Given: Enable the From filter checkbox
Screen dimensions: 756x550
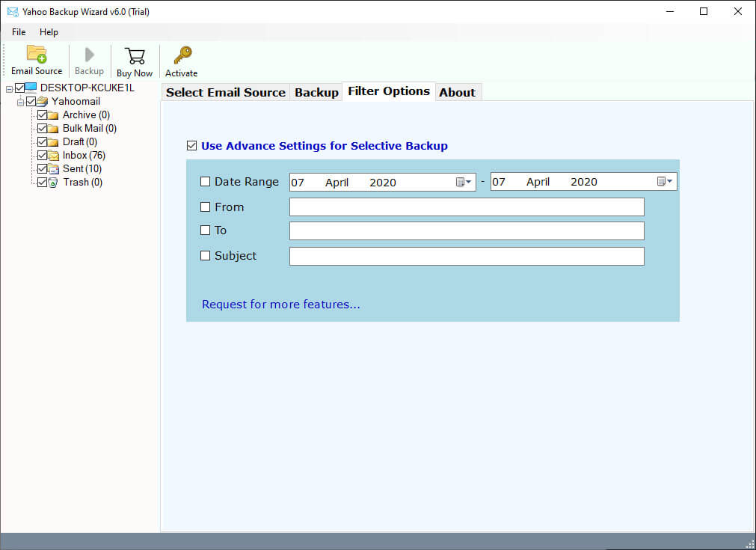Looking at the screenshot, I should [x=206, y=207].
